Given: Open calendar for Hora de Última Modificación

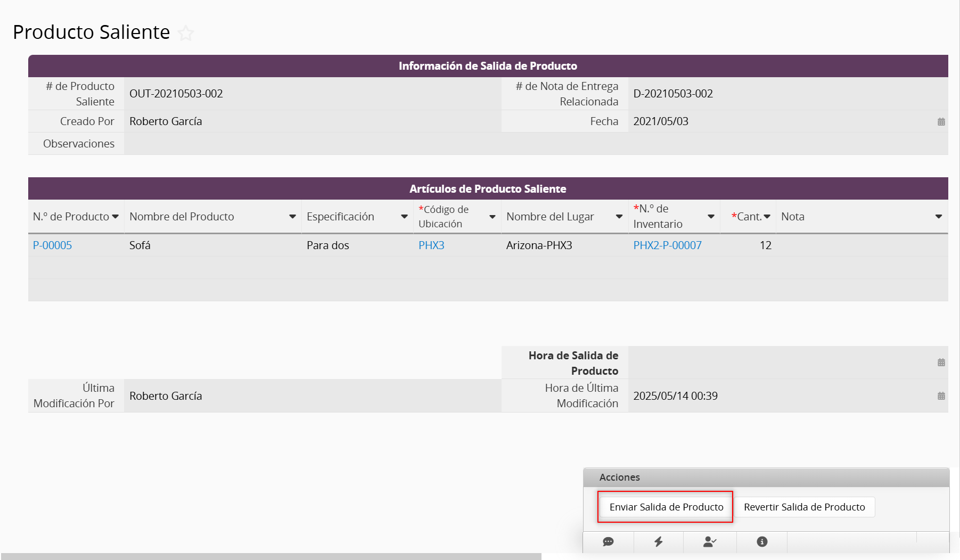Looking at the screenshot, I should pos(941,396).
